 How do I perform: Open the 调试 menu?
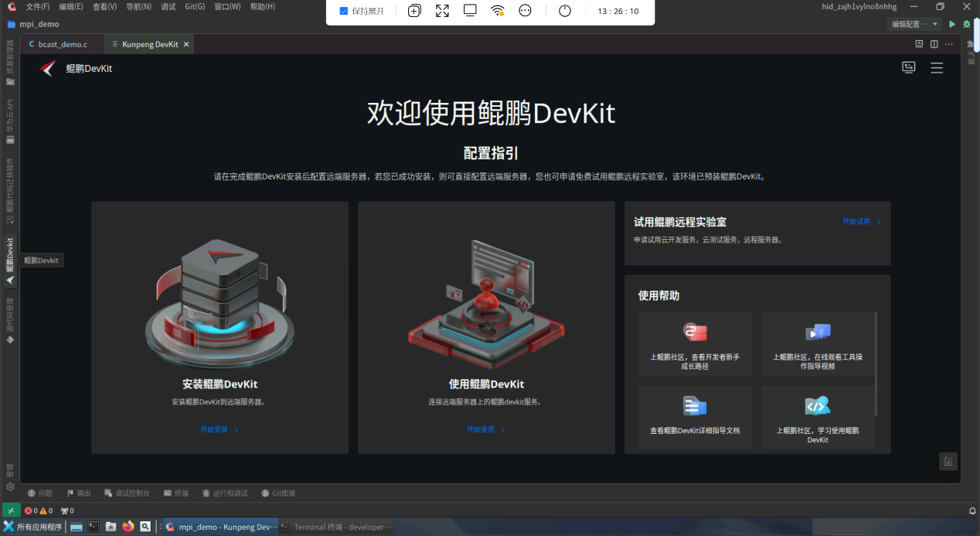click(168, 6)
